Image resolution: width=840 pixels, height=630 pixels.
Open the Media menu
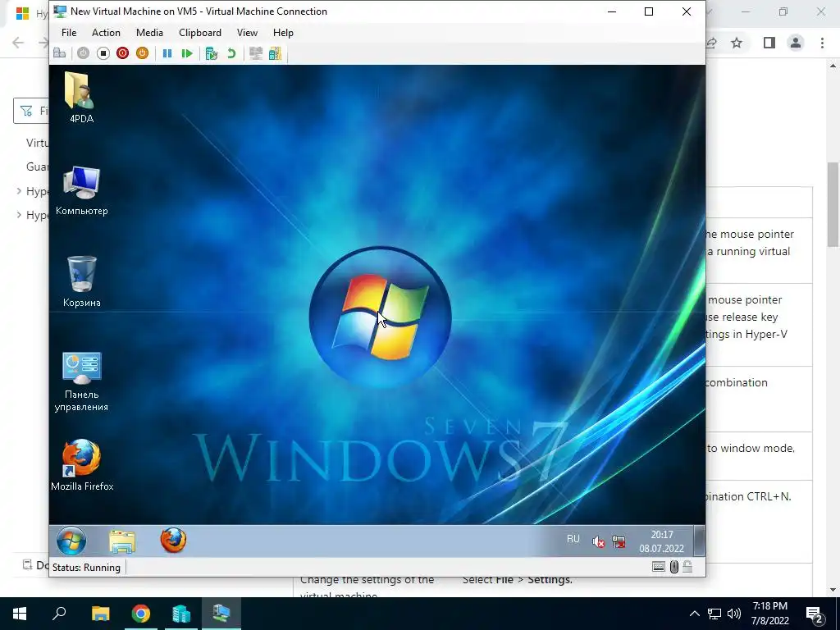pyautogui.click(x=149, y=33)
